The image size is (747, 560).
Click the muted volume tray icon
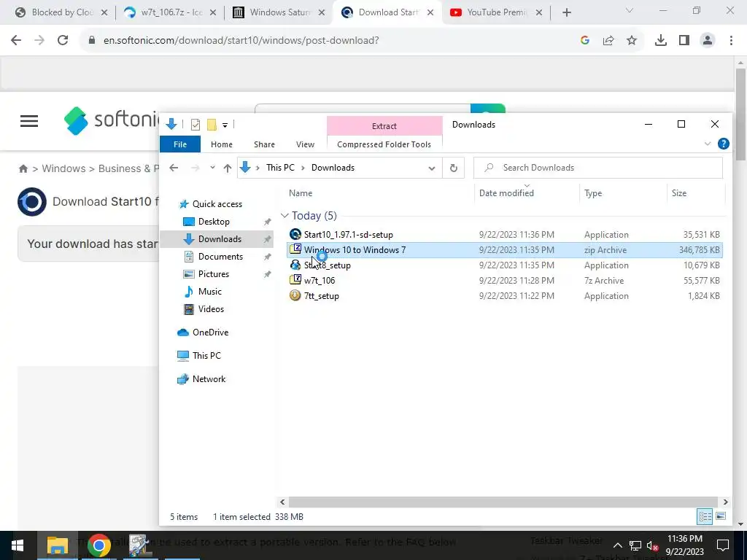pyautogui.click(x=653, y=545)
